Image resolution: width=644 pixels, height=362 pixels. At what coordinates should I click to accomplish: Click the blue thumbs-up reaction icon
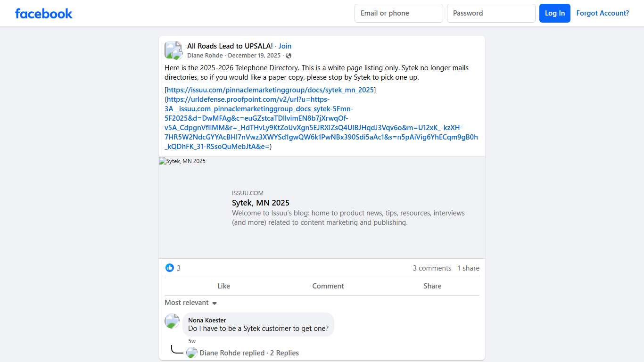[x=170, y=268]
